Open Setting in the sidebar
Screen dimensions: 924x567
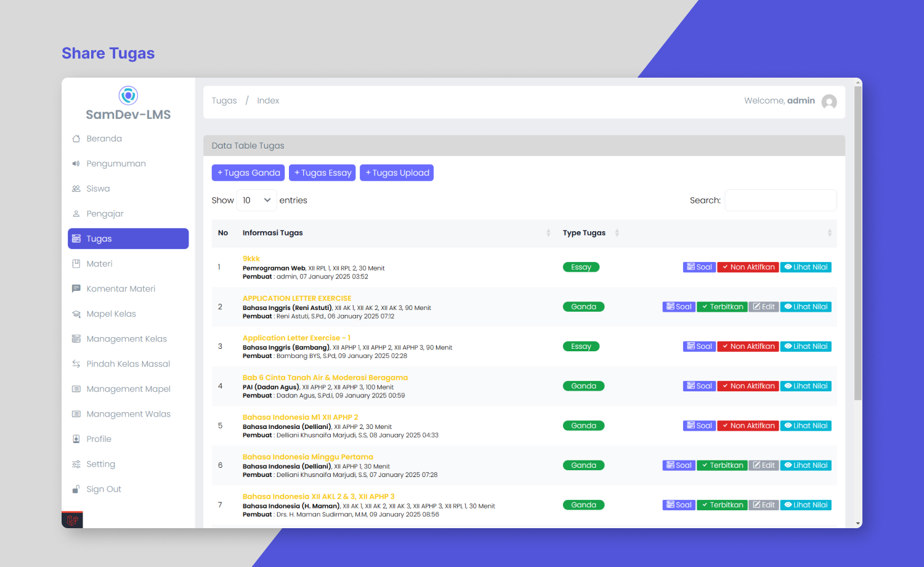coord(100,464)
